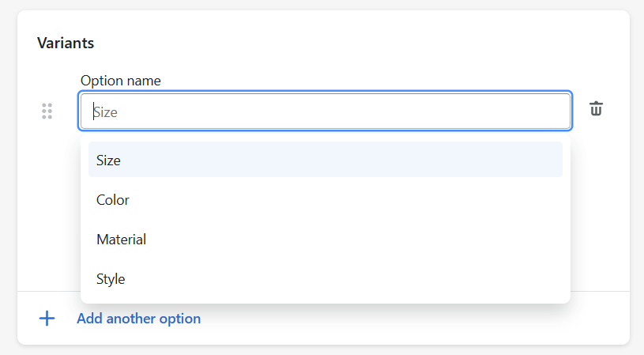The width and height of the screenshot is (644, 355).
Task: Add a new option via the plus sign
Action: tap(47, 319)
